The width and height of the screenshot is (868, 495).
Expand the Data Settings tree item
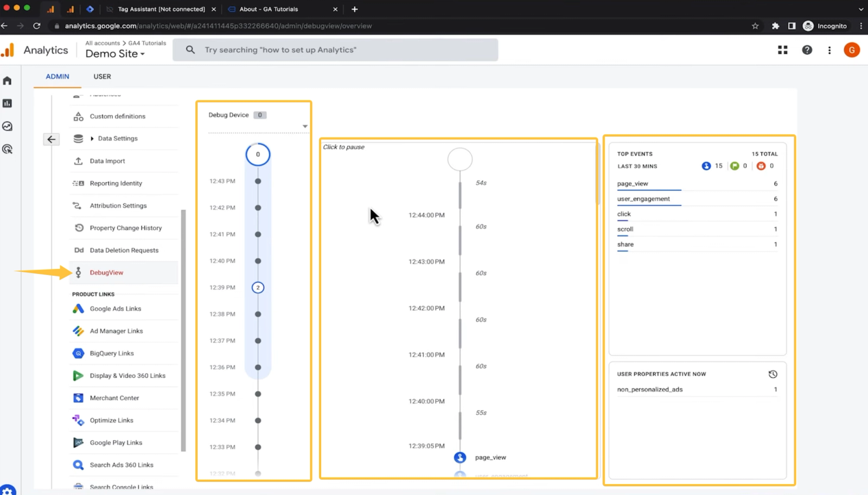coord(92,139)
